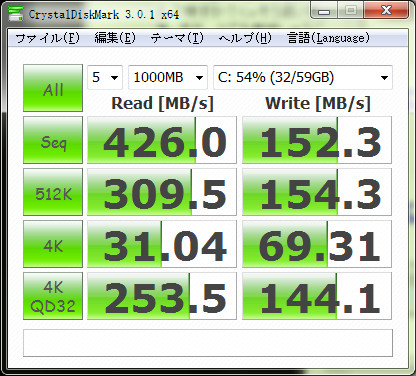This screenshot has height=376, width=416.
Task: Expand the 1000MB test size dropdown
Action: pyautogui.click(x=168, y=78)
